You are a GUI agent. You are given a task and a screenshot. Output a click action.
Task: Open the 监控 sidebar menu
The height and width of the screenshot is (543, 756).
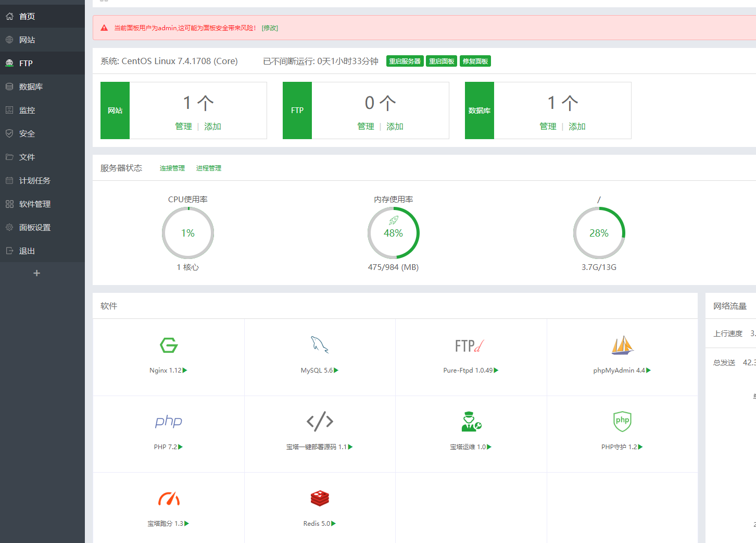tap(42, 110)
